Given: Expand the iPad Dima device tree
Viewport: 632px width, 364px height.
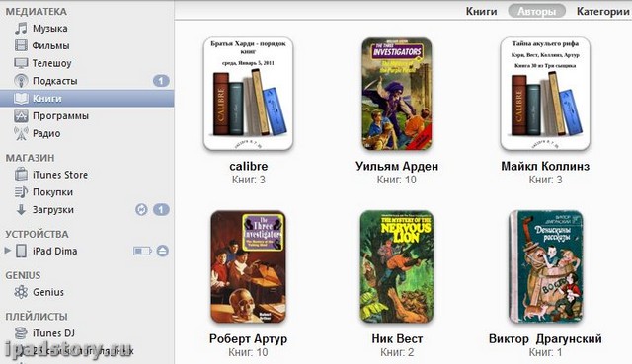Looking at the screenshot, I should click(7, 251).
